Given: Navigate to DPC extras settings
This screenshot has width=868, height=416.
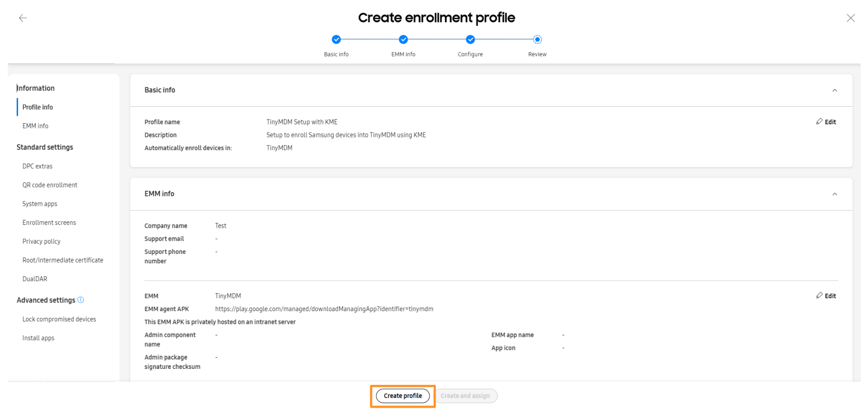Looking at the screenshot, I should coord(37,166).
